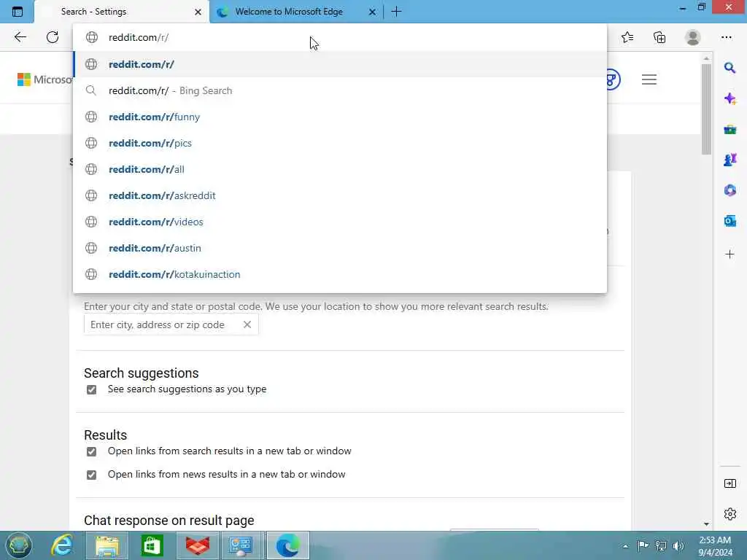Open the sidebar Tools briefcase icon
This screenshot has height=560, width=747.
(x=729, y=130)
